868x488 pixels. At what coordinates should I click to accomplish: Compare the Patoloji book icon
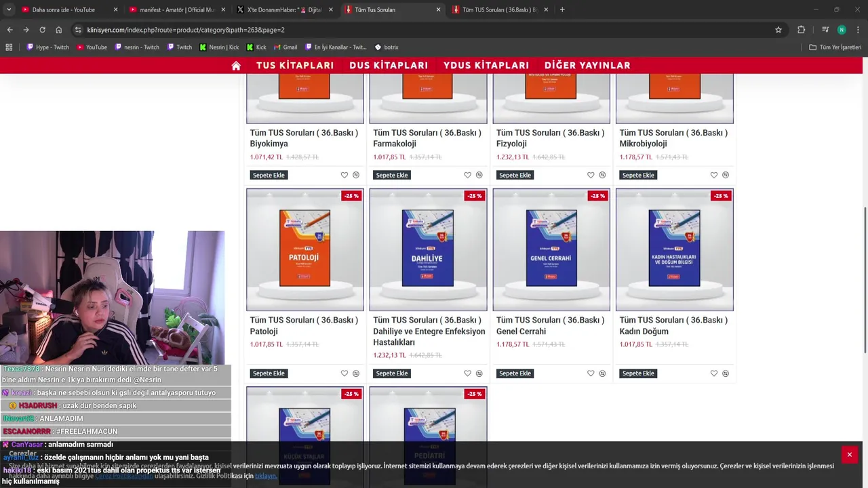point(356,373)
